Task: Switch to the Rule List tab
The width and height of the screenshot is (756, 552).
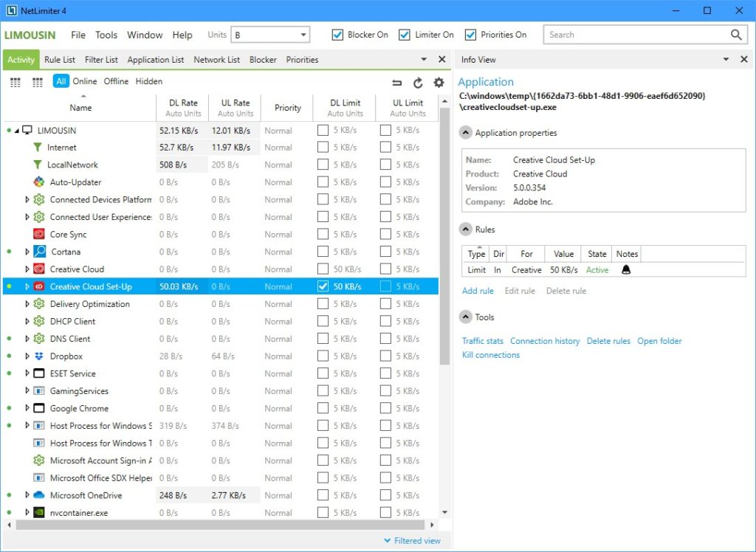Action: [x=60, y=60]
